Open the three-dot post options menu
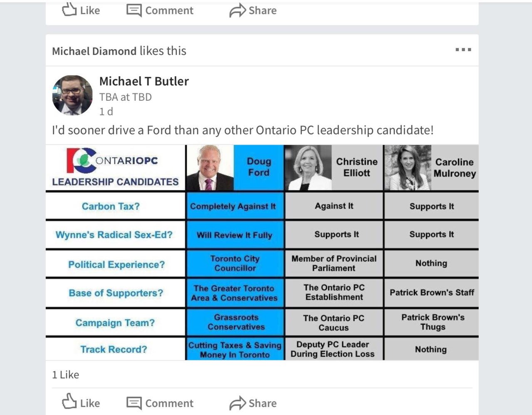This screenshot has height=415, width=532. click(463, 50)
